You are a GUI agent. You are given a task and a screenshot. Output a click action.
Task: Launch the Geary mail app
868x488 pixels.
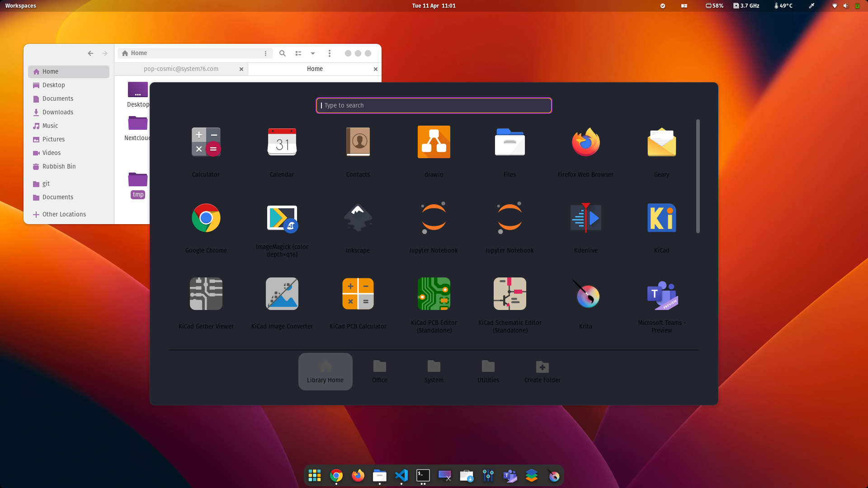tap(661, 142)
